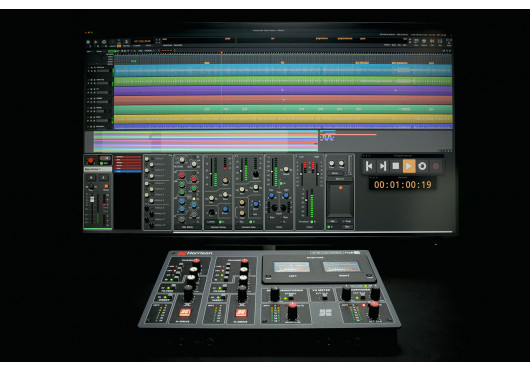Arm the transport record button
This screenshot has width=530, height=371.
click(x=436, y=166)
